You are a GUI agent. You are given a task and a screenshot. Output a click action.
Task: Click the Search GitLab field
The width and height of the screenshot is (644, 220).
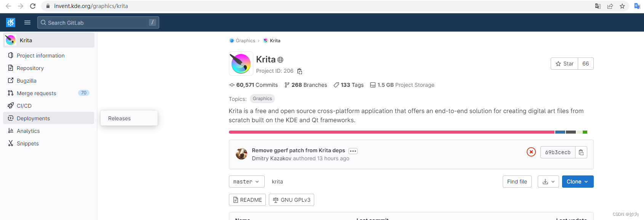click(x=98, y=22)
